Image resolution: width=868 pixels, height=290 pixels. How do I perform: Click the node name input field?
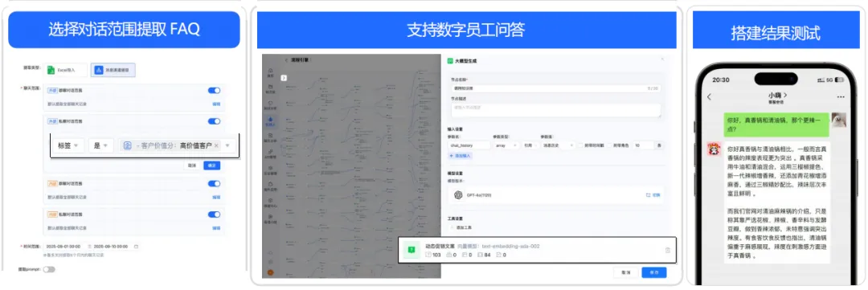coord(556,88)
